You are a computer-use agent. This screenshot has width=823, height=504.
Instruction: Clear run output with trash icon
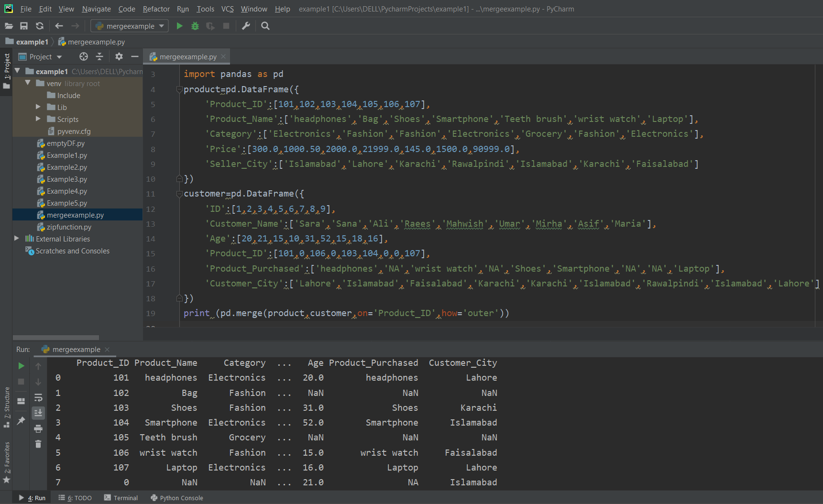pos(38,444)
